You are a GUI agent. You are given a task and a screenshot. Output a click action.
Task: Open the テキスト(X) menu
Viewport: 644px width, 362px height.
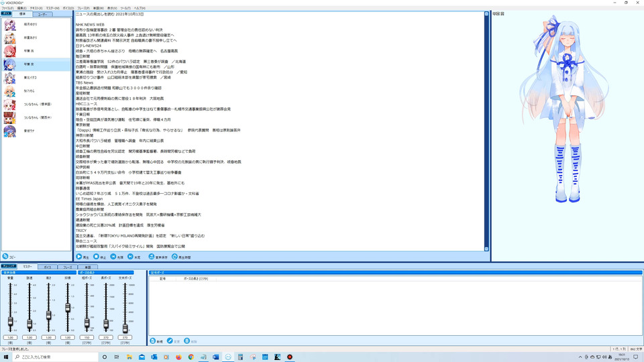pos(36,8)
